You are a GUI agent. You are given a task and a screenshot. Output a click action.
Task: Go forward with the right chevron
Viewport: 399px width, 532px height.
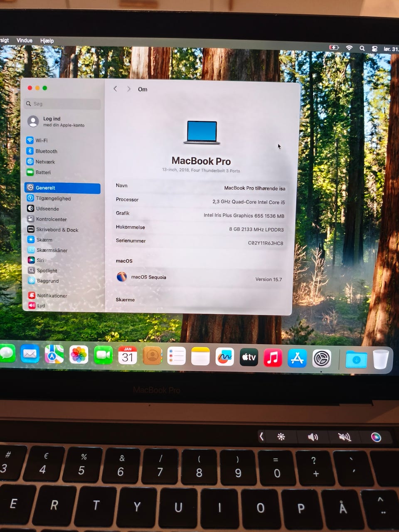tap(129, 89)
